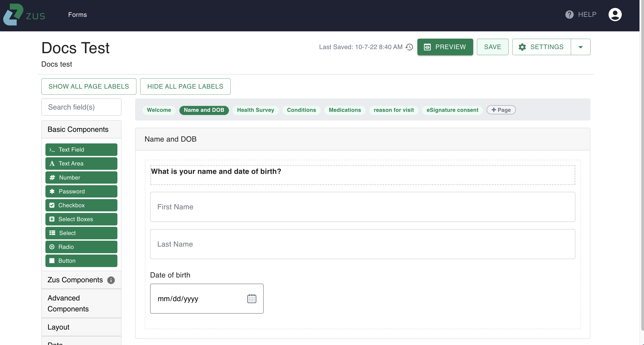Click the Help question mark icon
Viewport: 644px width, 345px height.
point(569,15)
